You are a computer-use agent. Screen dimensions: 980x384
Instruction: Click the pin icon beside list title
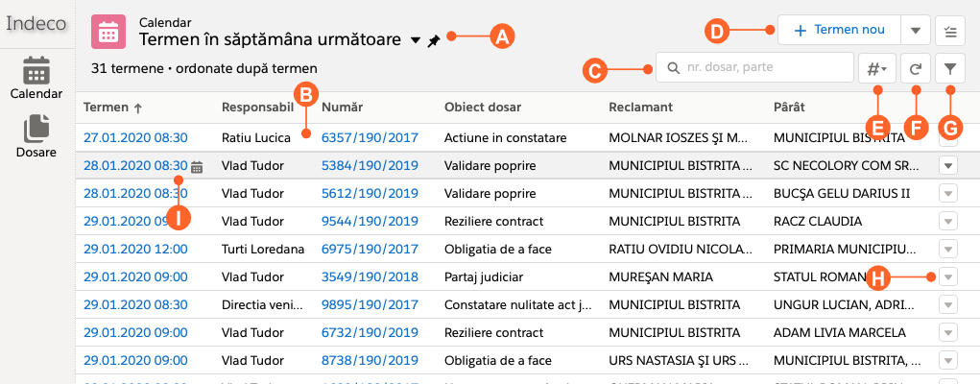click(x=433, y=41)
